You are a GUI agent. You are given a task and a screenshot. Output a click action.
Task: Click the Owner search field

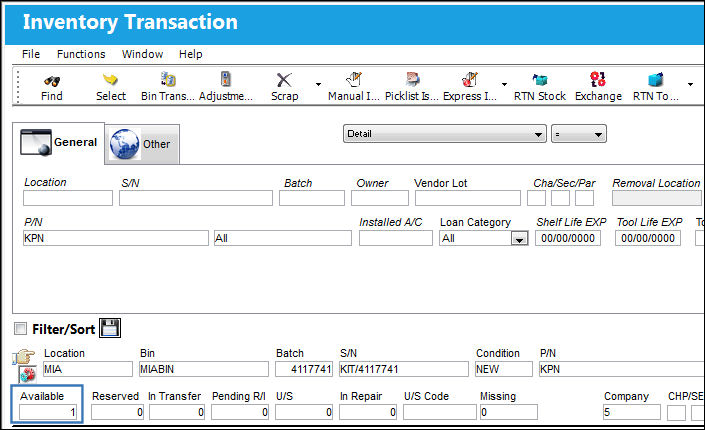pos(380,198)
